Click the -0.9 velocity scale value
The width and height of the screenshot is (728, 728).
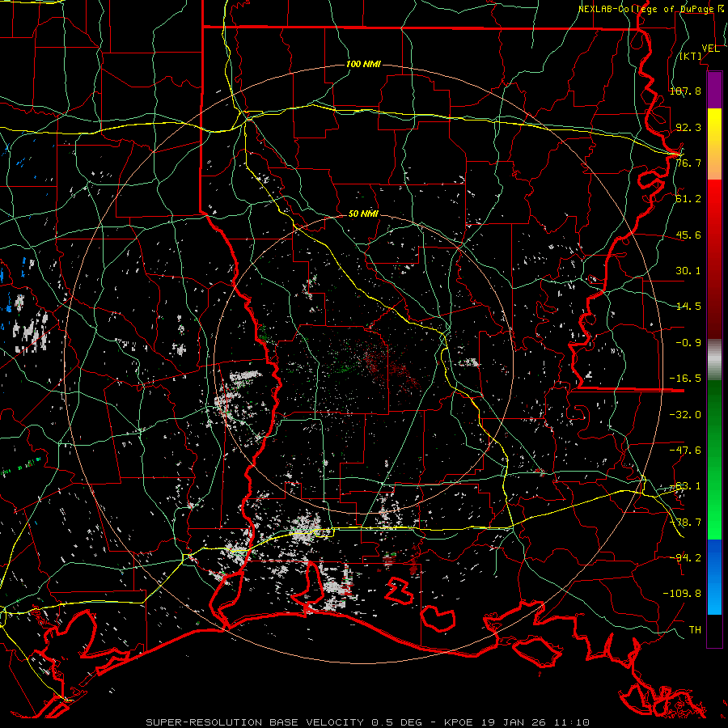tap(688, 343)
